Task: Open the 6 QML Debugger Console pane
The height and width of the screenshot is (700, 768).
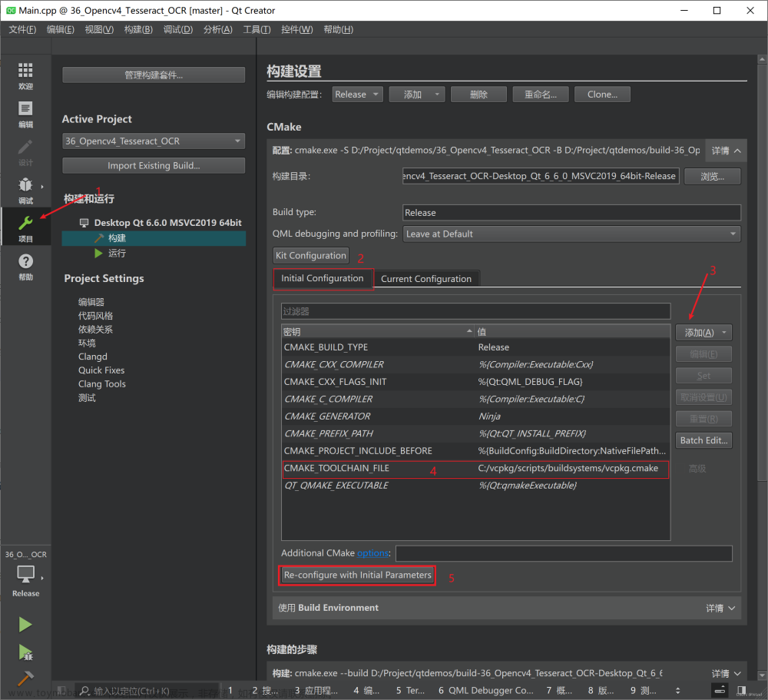Action: click(486, 691)
